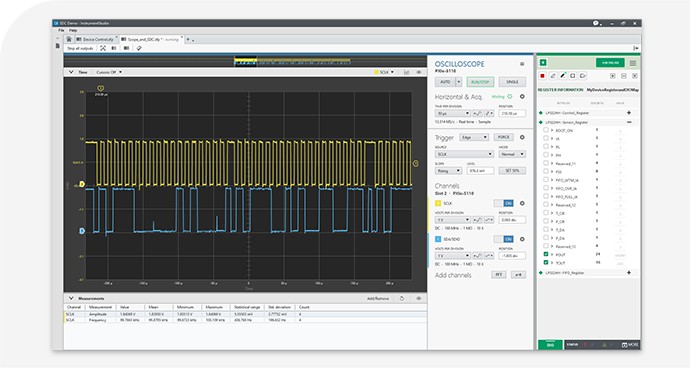Click SCLK yellow color swatch
The height and width of the screenshot is (368, 690).
(438, 203)
